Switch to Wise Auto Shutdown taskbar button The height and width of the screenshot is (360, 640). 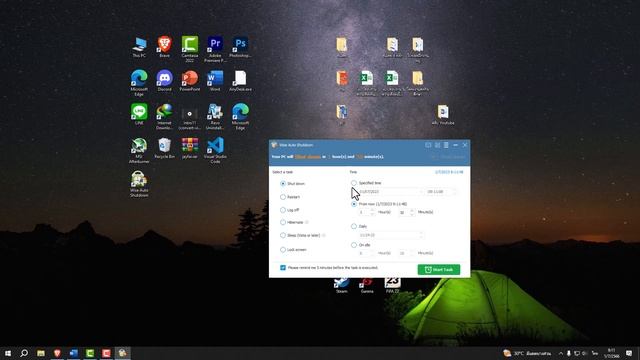pyautogui.click(x=122, y=353)
